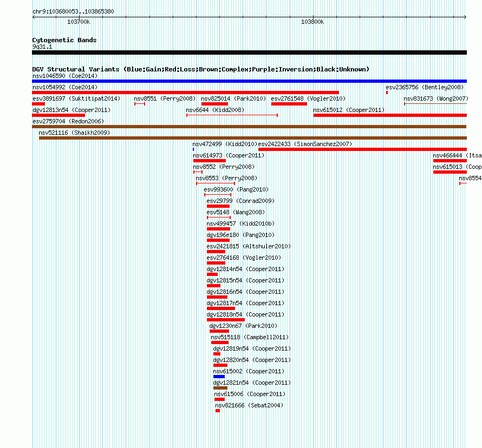The height and width of the screenshot is (448, 482).
Task: Click dgv12816n54 (Cooper2011) label
Action: (x=245, y=292)
